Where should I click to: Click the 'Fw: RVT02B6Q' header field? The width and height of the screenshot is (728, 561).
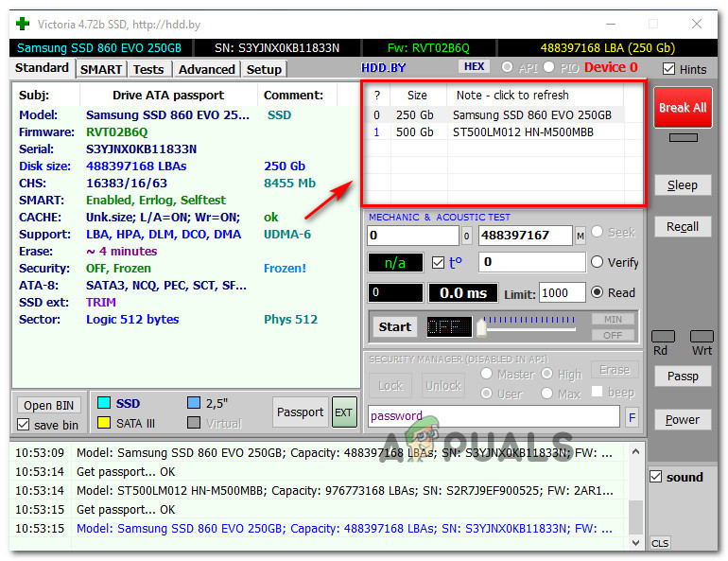point(428,48)
